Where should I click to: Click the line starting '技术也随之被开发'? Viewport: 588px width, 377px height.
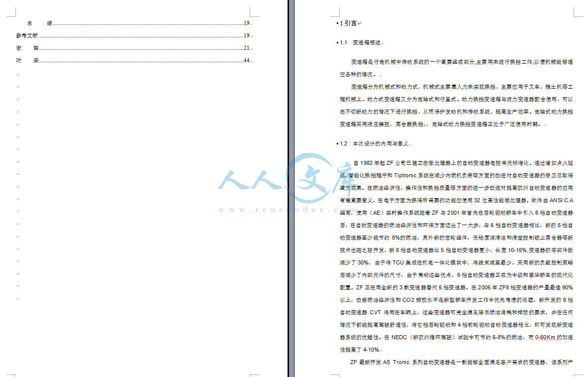456,250
